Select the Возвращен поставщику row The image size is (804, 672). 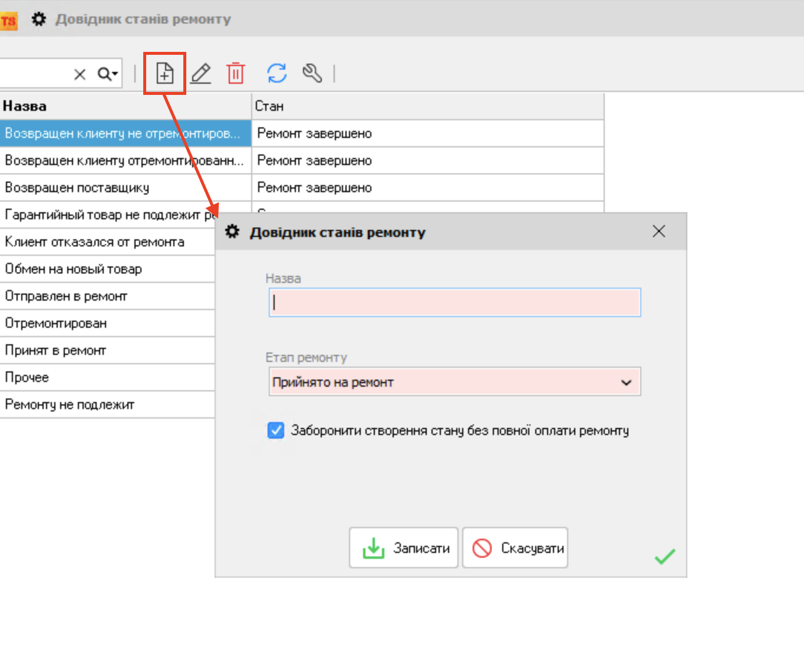coord(77,187)
